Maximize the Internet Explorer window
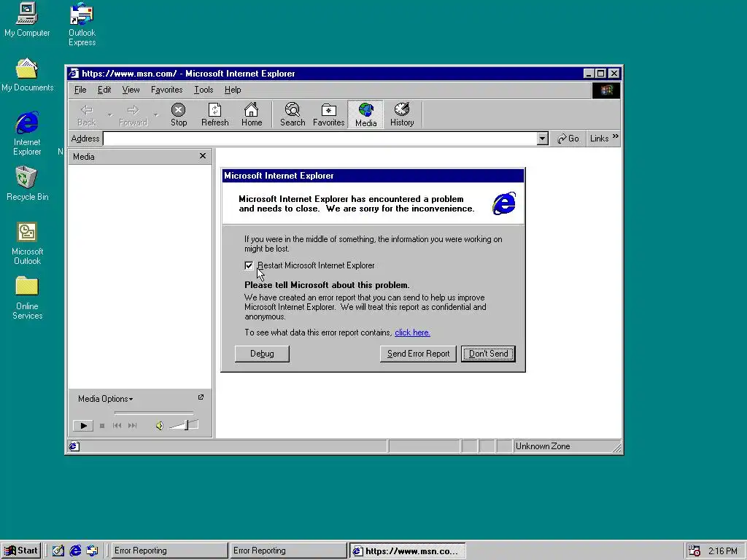This screenshot has height=560, width=747. 601,74
